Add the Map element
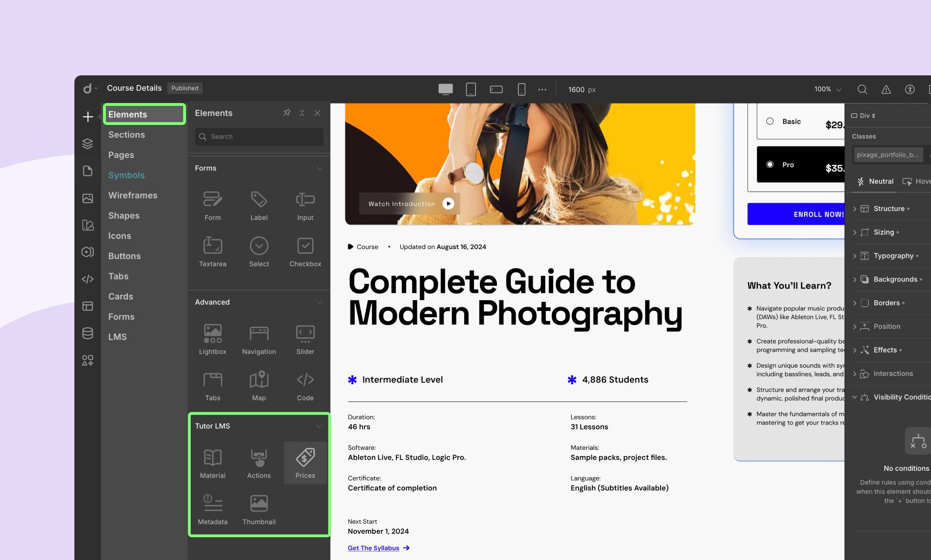 point(259,386)
